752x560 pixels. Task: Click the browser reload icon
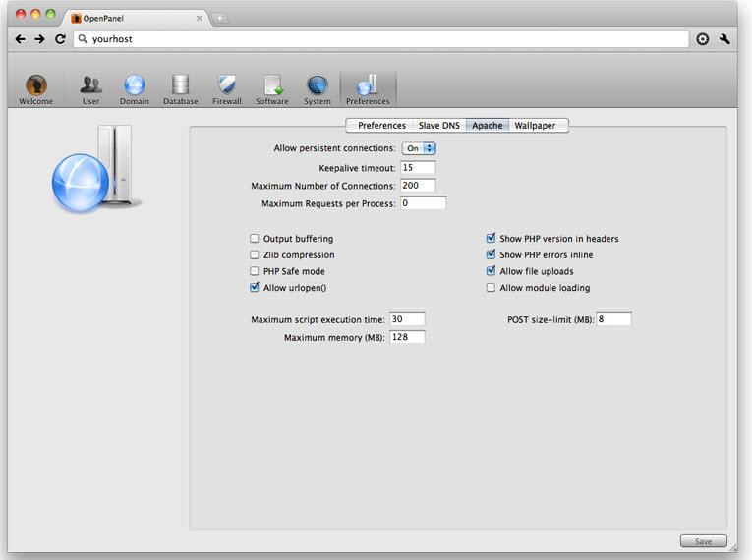(x=60, y=39)
